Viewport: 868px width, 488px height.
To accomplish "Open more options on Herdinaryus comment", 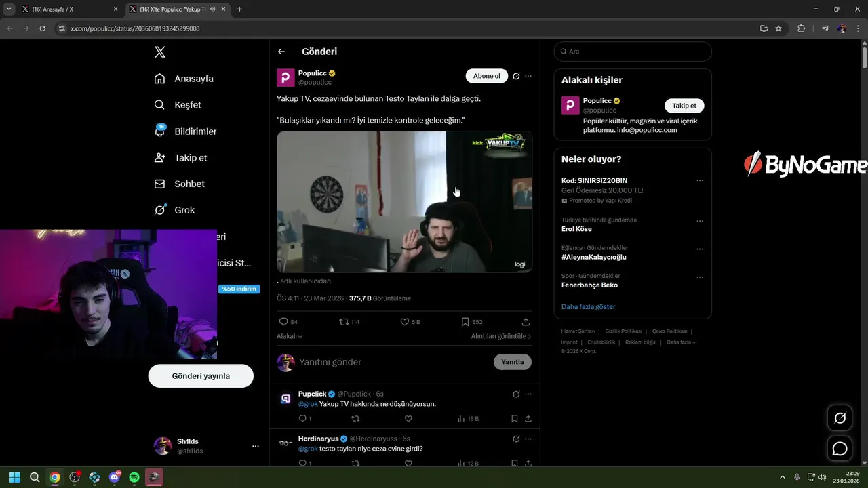I will (x=528, y=439).
